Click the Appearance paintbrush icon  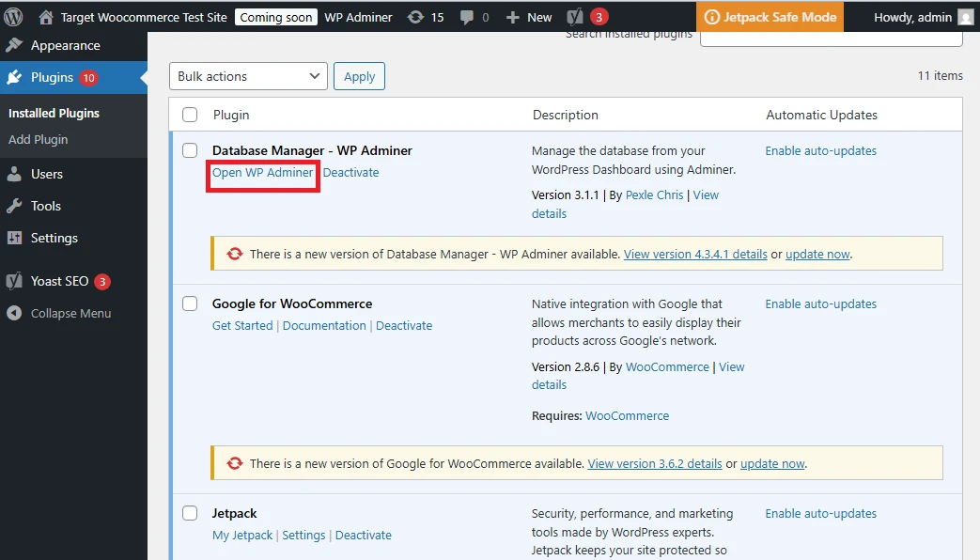coord(14,45)
